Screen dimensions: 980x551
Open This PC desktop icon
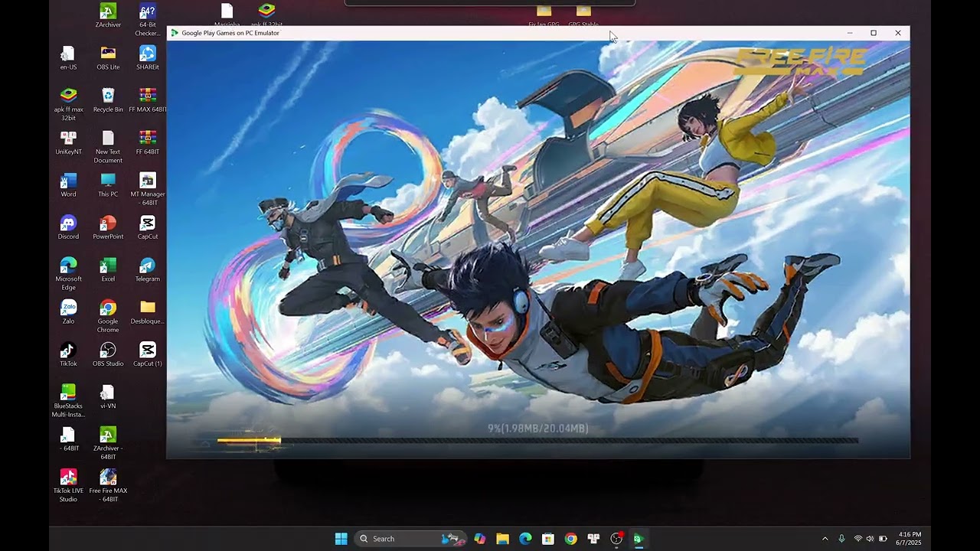pyautogui.click(x=108, y=185)
